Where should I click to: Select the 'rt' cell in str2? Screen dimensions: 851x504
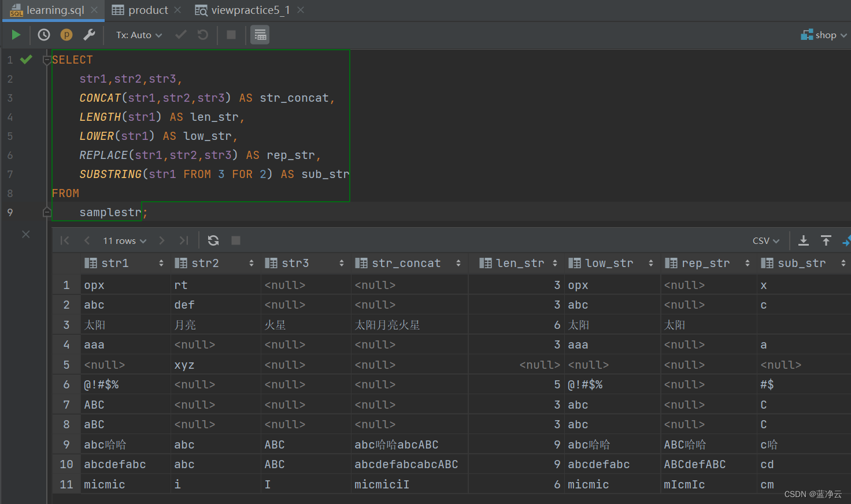[x=216, y=285]
